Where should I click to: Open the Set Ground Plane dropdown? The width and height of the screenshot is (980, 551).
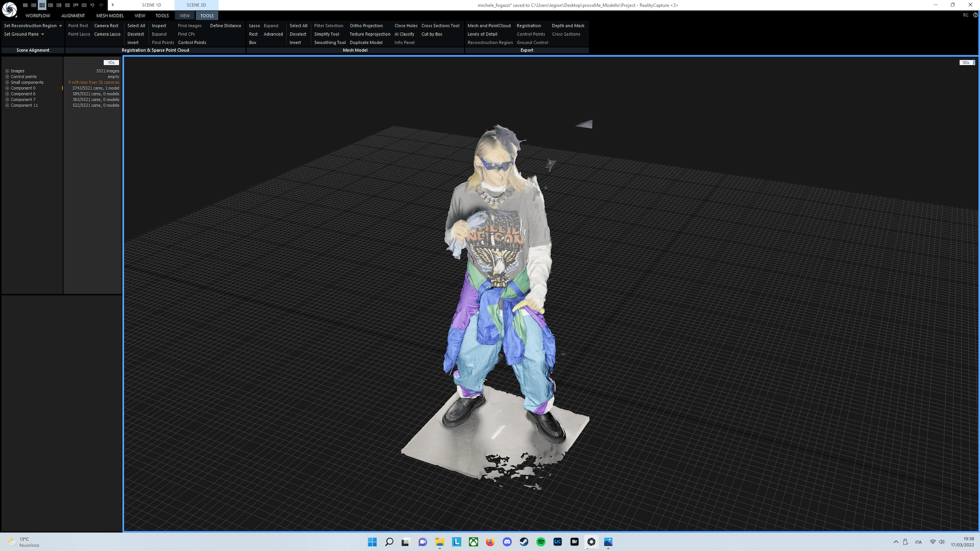click(43, 34)
